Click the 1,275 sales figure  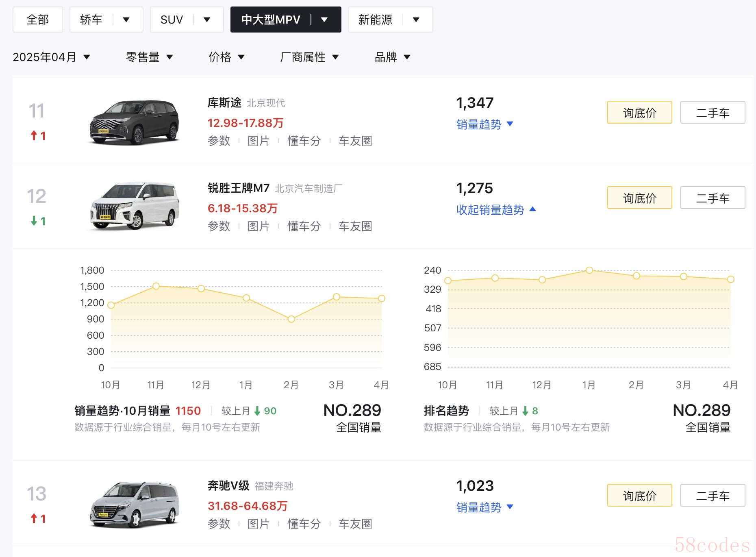point(474,188)
